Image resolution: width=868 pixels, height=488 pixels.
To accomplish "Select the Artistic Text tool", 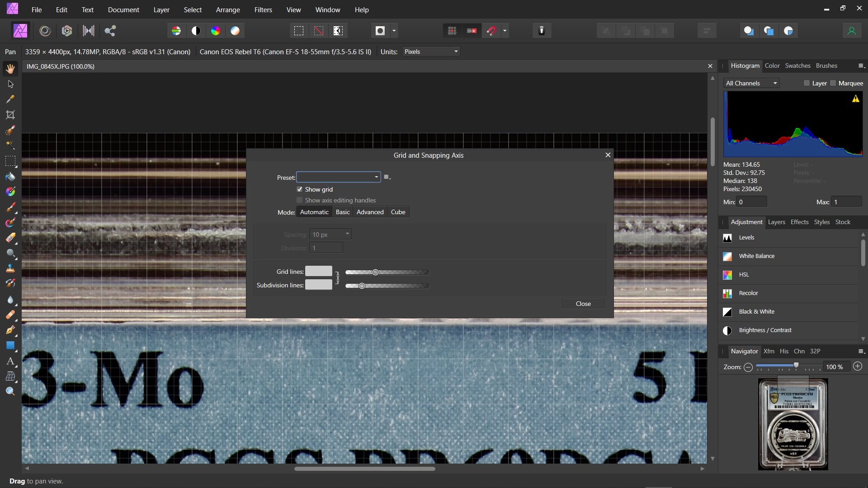I will pos(10,361).
